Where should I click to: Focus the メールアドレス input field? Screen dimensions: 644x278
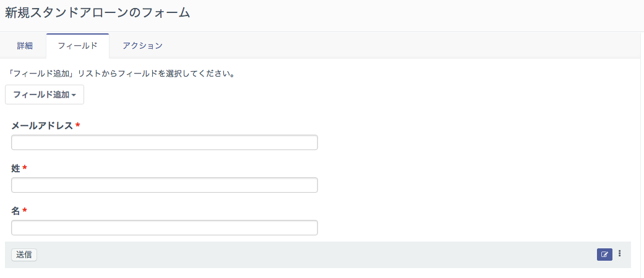click(x=165, y=143)
